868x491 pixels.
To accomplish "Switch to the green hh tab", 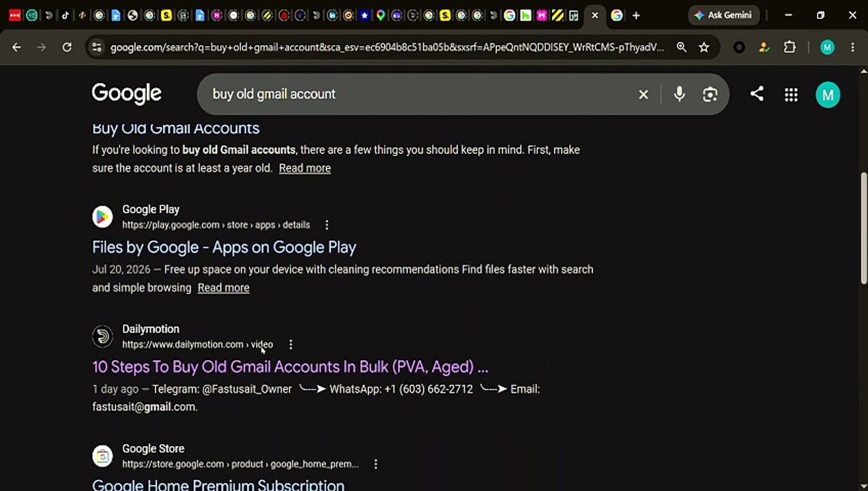I will tap(525, 15).
